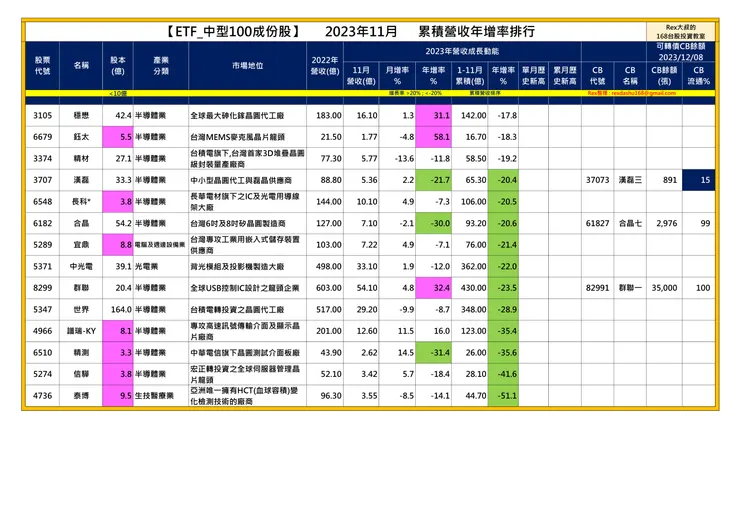Select 2022 revenue value 21.50
740x523 pixels.
point(331,137)
